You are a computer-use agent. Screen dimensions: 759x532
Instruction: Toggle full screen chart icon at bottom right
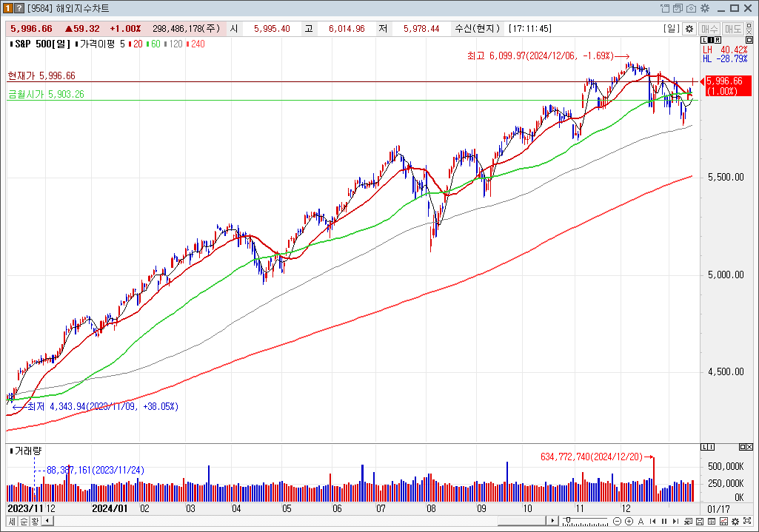[746, 522]
